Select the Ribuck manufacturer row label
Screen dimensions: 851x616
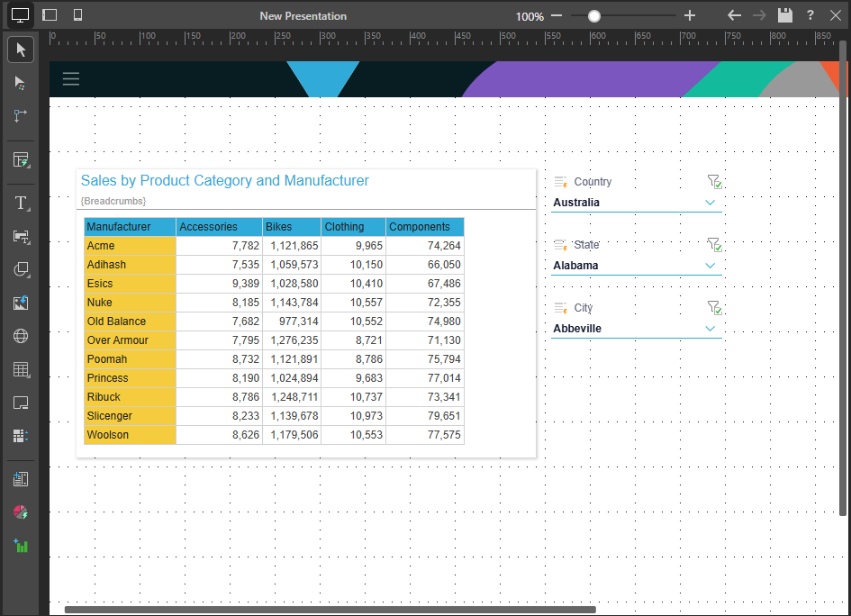(131, 397)
